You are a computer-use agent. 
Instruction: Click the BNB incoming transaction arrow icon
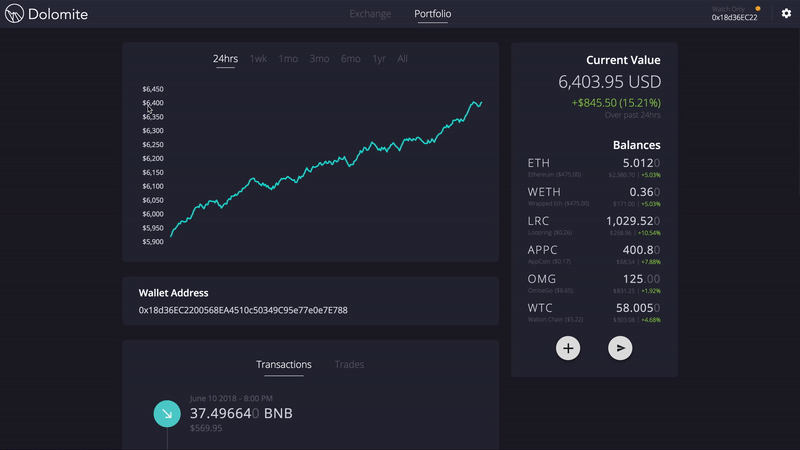pyautogui.click(x=166, y=413)
